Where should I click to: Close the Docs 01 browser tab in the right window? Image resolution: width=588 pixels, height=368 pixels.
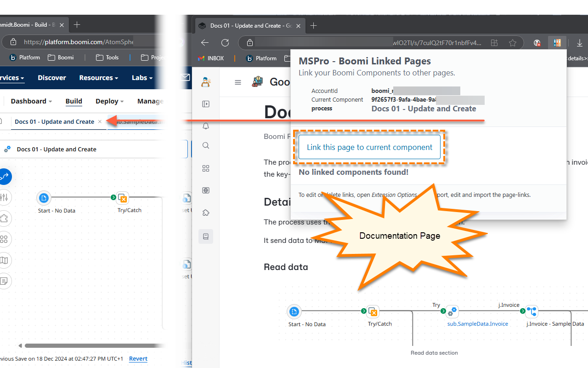[299, 26]
